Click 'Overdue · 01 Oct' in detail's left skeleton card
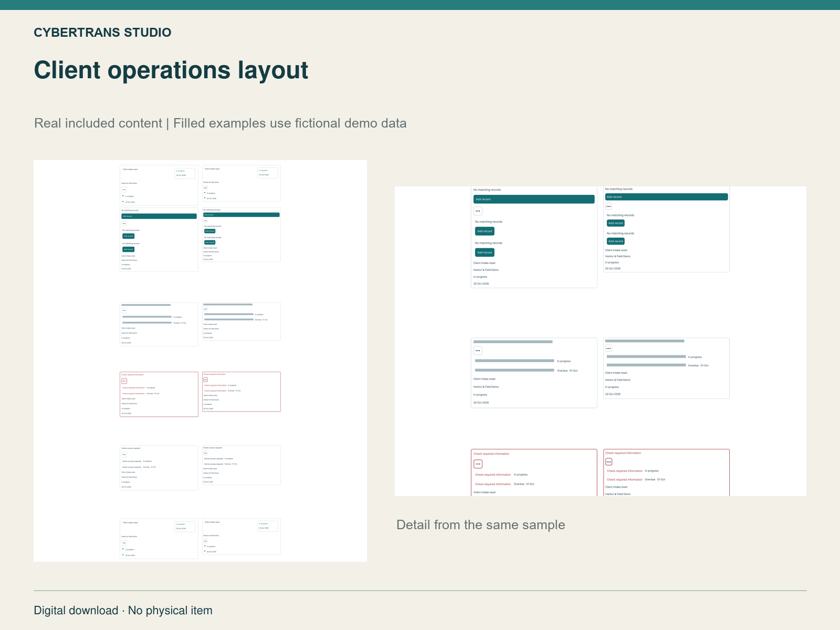 [x=567, y=371]
